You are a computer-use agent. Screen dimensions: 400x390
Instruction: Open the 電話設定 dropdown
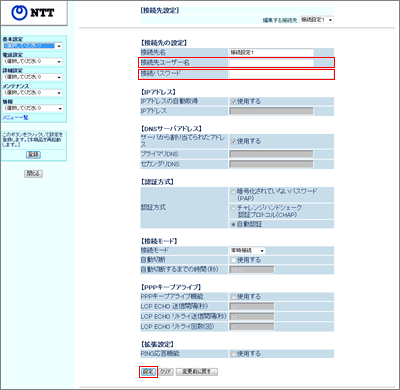pyautogui.click(x=33, y=61)
